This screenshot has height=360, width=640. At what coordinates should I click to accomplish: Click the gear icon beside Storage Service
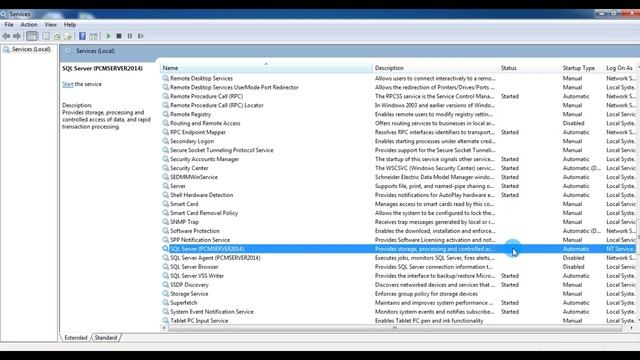click(x=165, y=293)
